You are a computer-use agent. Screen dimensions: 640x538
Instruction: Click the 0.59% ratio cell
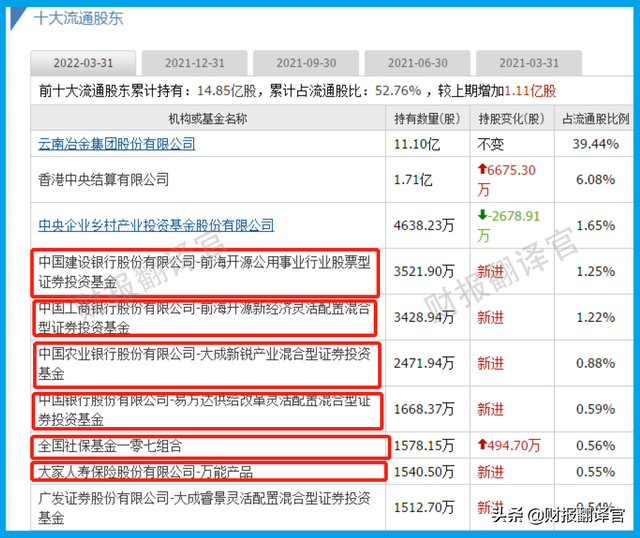coord(596,409)
